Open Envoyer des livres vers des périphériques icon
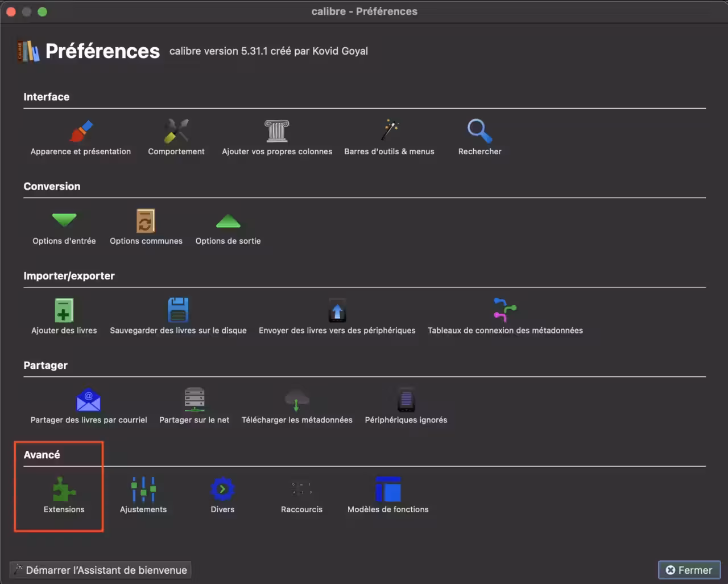 pos(337,310)
